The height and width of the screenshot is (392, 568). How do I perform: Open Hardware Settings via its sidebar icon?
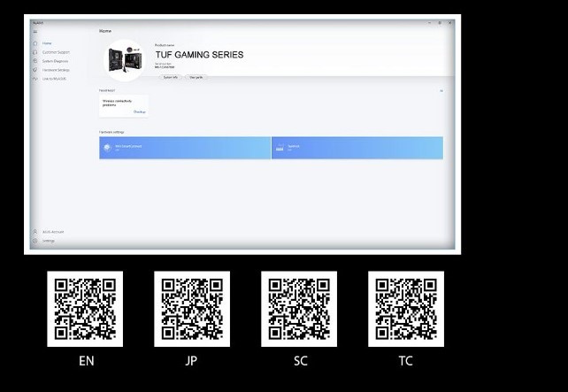[35, 70]
